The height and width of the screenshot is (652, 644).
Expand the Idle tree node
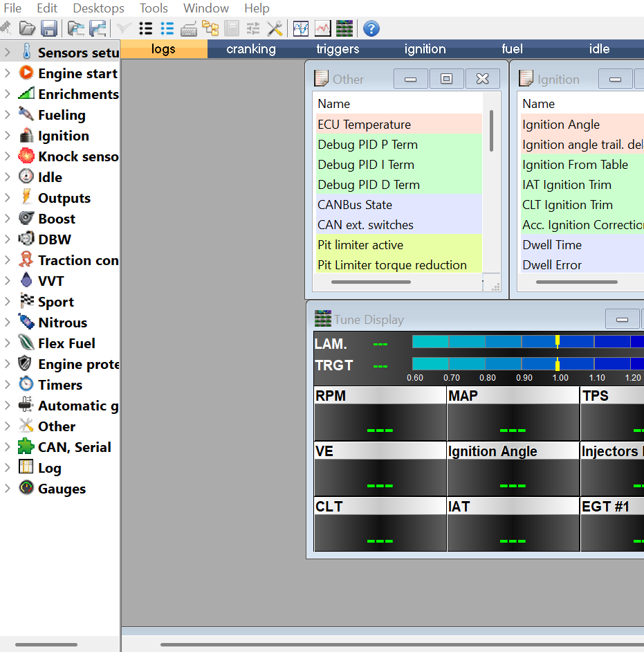coord(7,177)
